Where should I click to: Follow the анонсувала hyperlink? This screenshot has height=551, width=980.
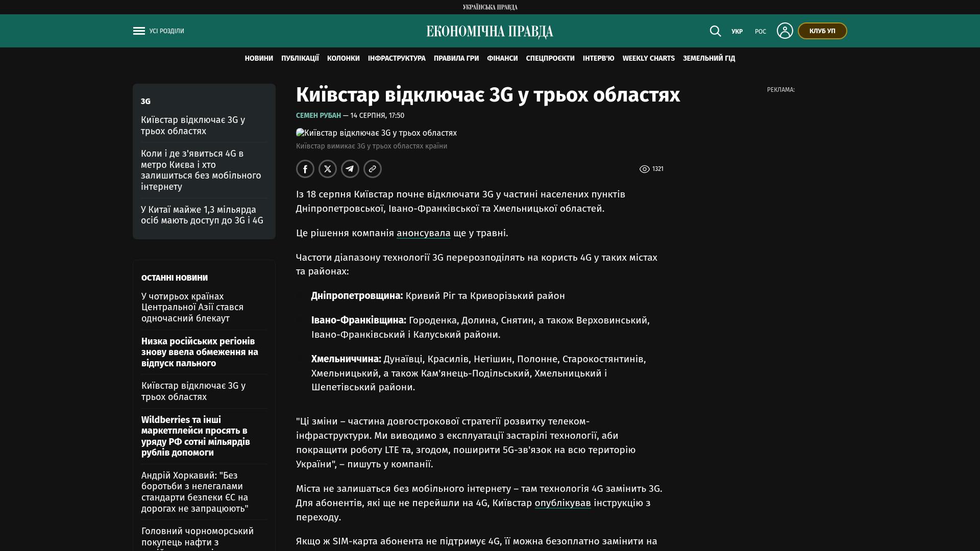(x=424, y=233)
